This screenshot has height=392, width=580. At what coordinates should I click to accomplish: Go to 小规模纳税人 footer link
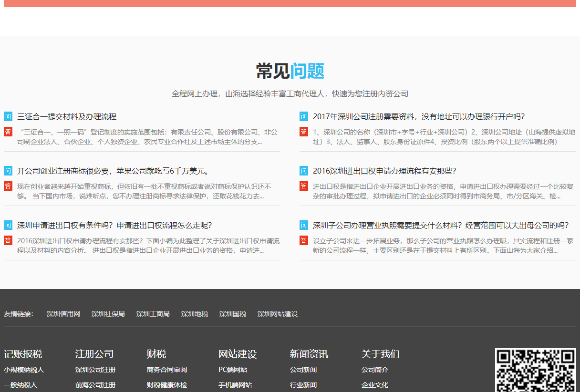24,370
